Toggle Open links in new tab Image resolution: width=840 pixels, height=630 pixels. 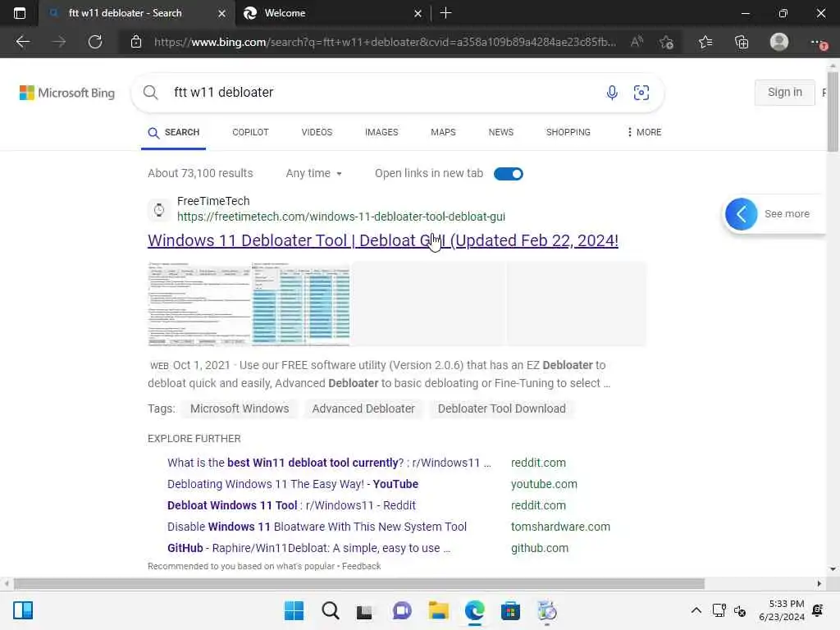coord(509,174)
